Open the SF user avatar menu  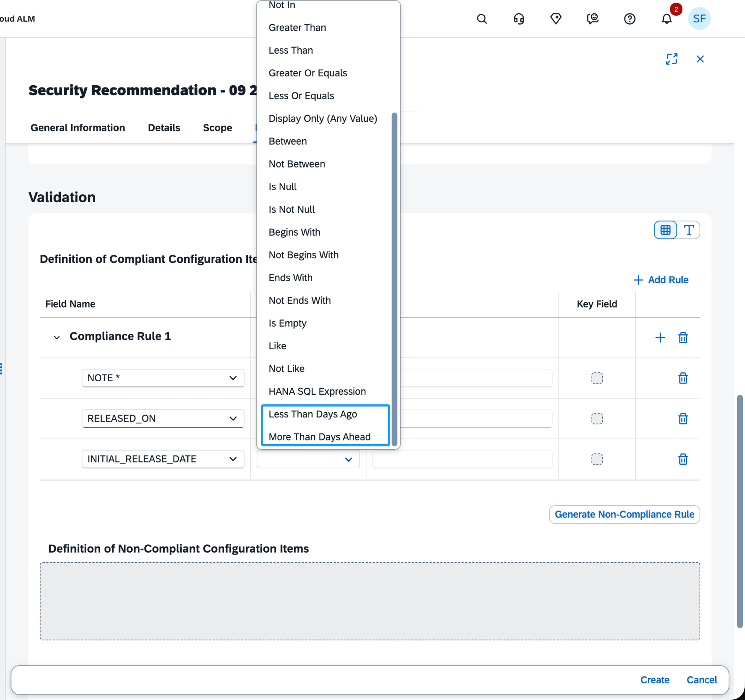point(699,19)
